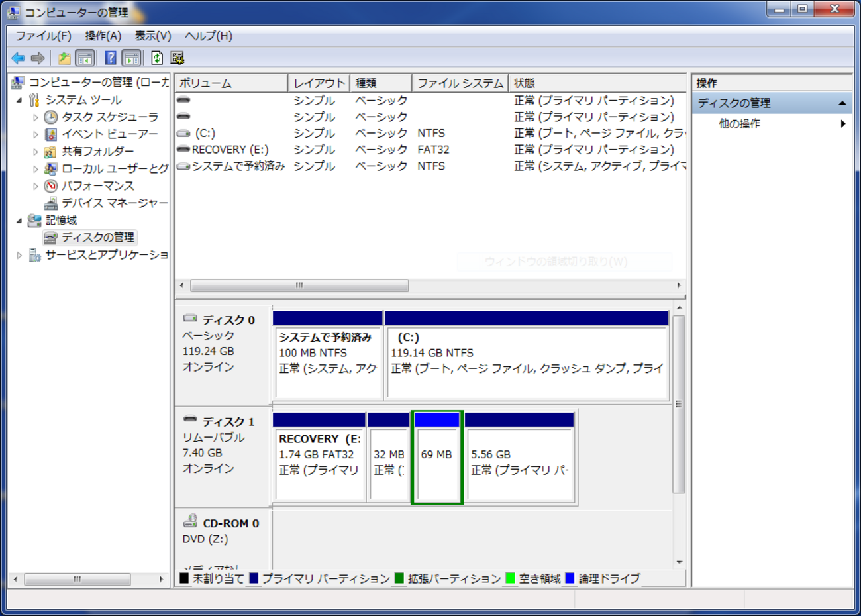The width and height of the screenshot is (861, 616).
Task: Collapse the システム ツール tree node
Action: point(19,100)
